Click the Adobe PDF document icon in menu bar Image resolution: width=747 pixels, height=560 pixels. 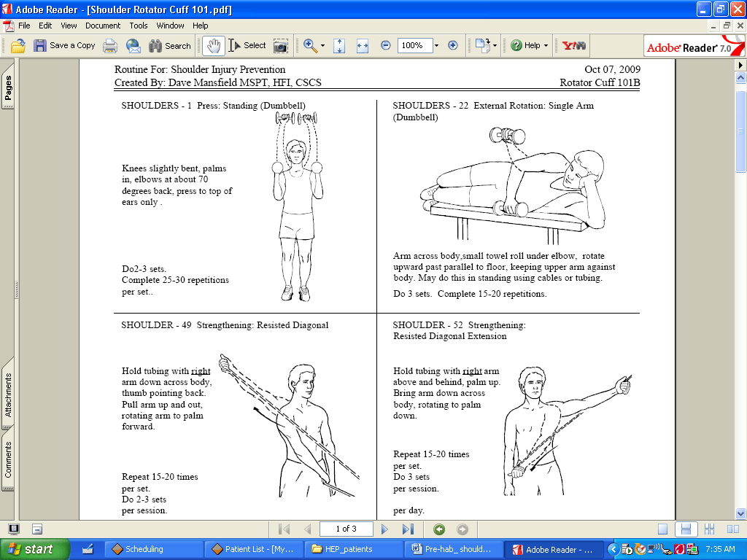click(9, 26)
